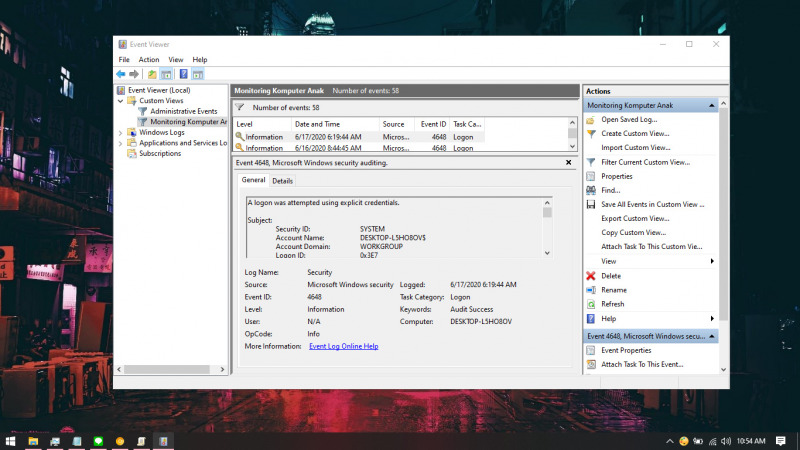Switch to the Details tab
This screenshot has width=800, height=450.
coord(282,181)
